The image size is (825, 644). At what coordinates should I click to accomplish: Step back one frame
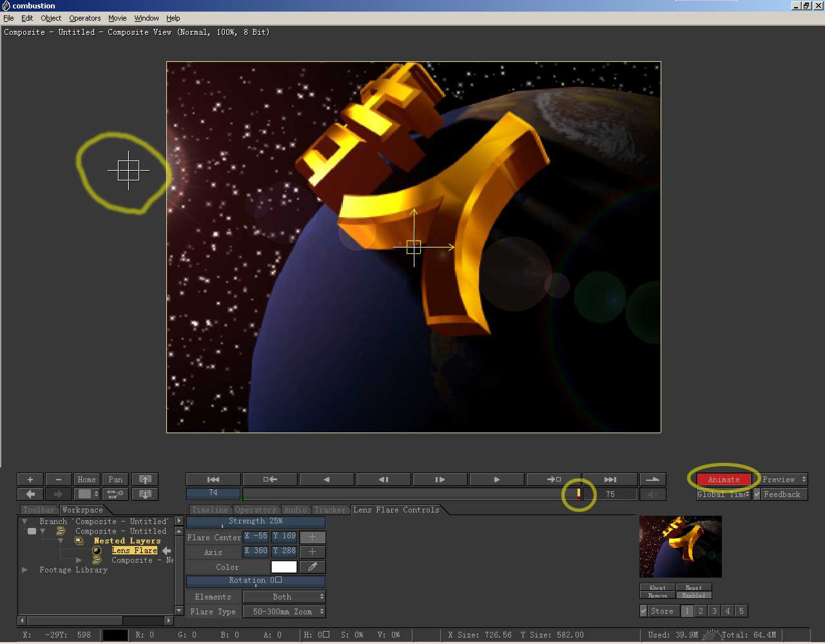coord(383,480)
